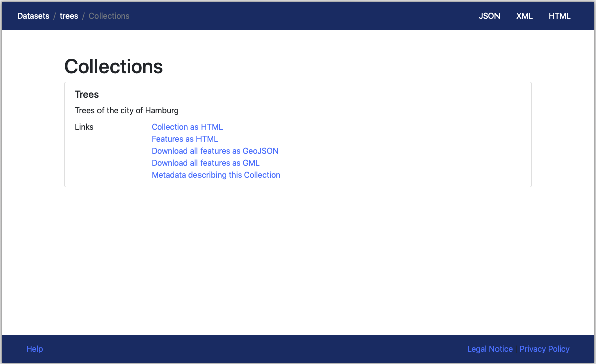Click the Trees collection heading
Screen dimensions: 596x364
point(87,94)
